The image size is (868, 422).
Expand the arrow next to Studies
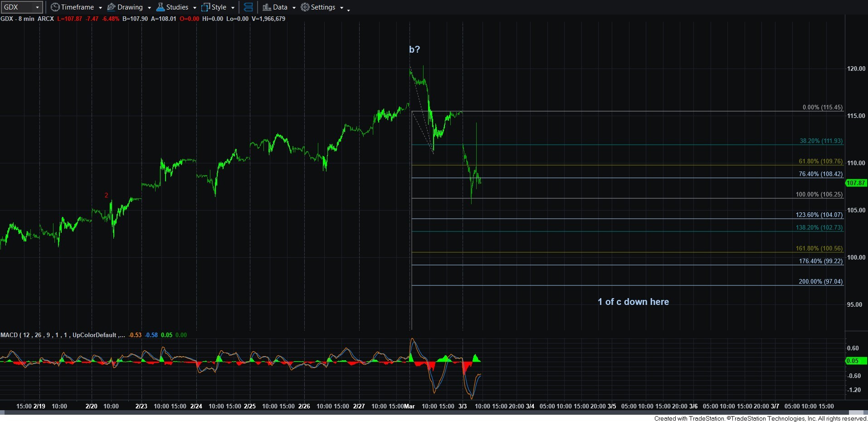tap(195, 8)
